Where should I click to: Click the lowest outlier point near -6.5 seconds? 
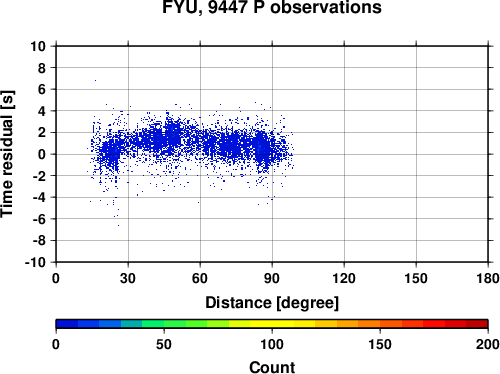click(x=118, y=225)
